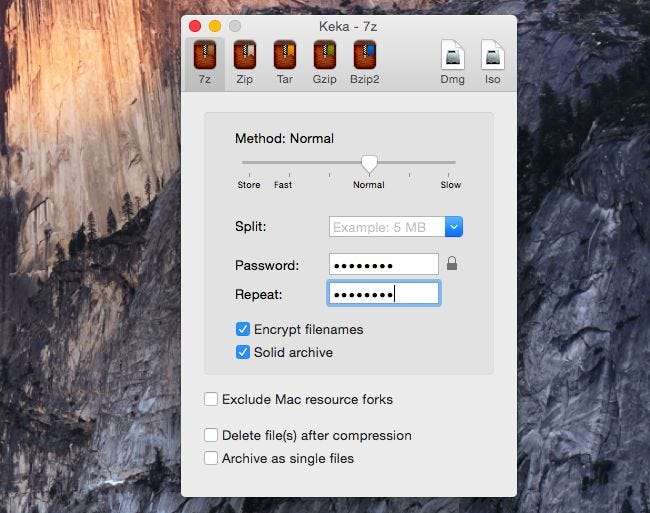This screenshot has width=650, height=513.
Task: Enable Exclude Mac resource forks
Action: 211,399
